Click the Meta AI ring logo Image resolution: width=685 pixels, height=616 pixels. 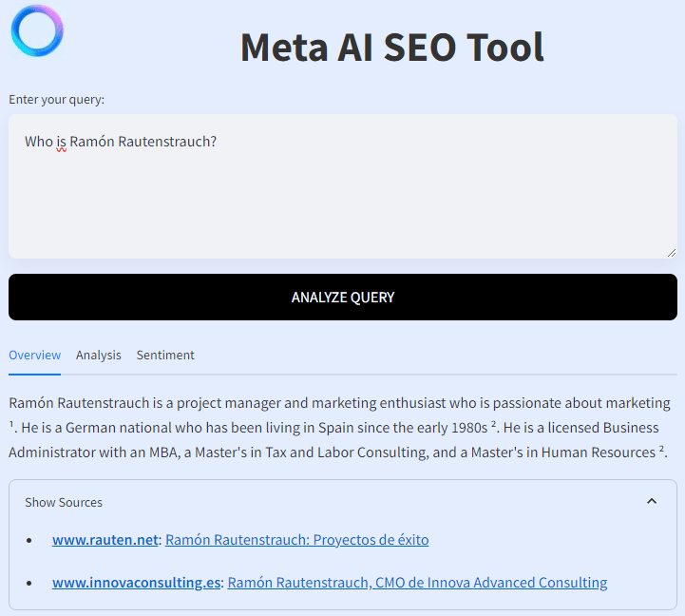click(x=37, y=30)
